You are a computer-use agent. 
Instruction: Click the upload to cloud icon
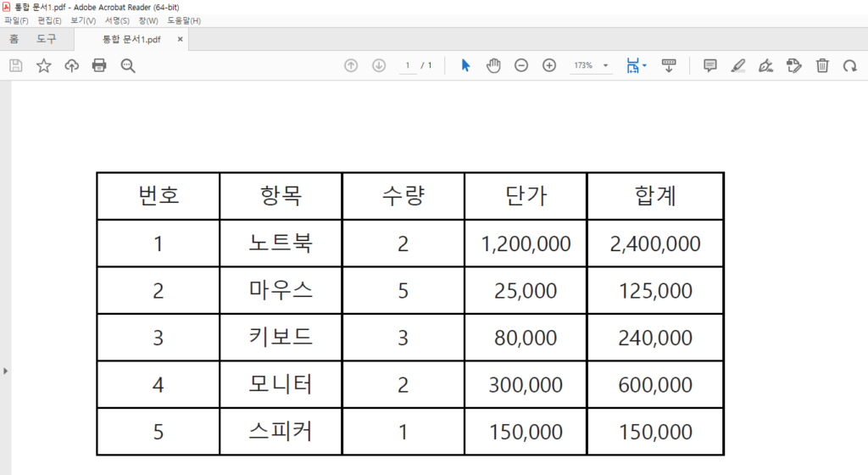[x=71, y=65]
